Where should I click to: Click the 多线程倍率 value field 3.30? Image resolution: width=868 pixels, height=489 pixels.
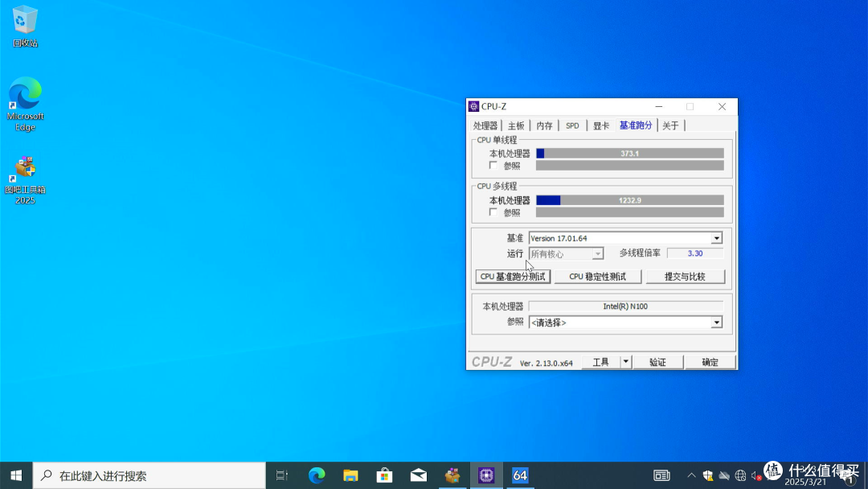(694, 253)
